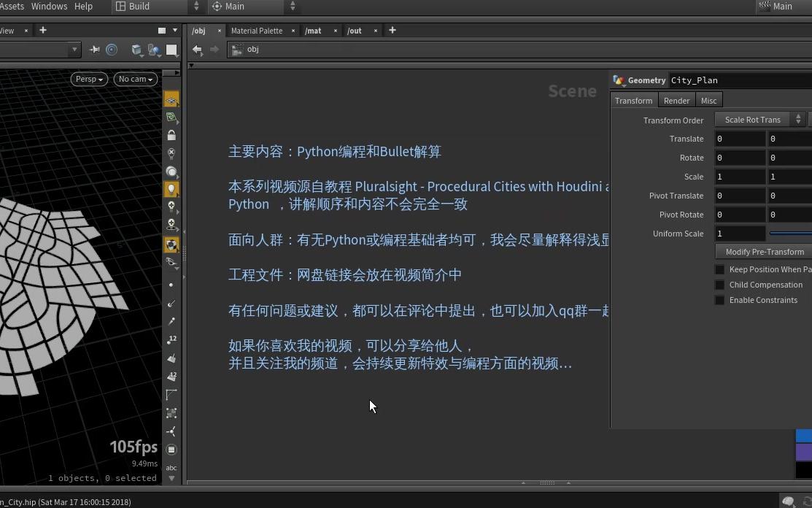
Task: Close the Material Palette tab
Action: [x=293, y=31]
